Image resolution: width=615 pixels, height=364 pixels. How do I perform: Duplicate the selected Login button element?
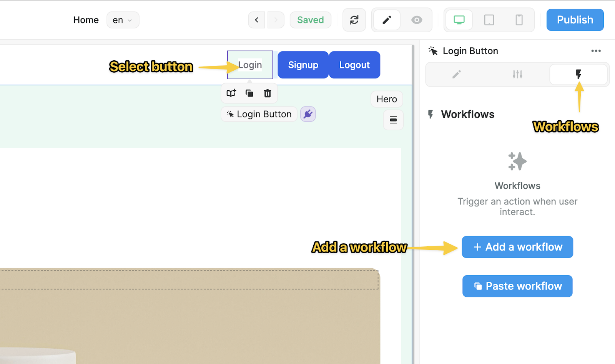pyautogui.click(x=249, y=93)
